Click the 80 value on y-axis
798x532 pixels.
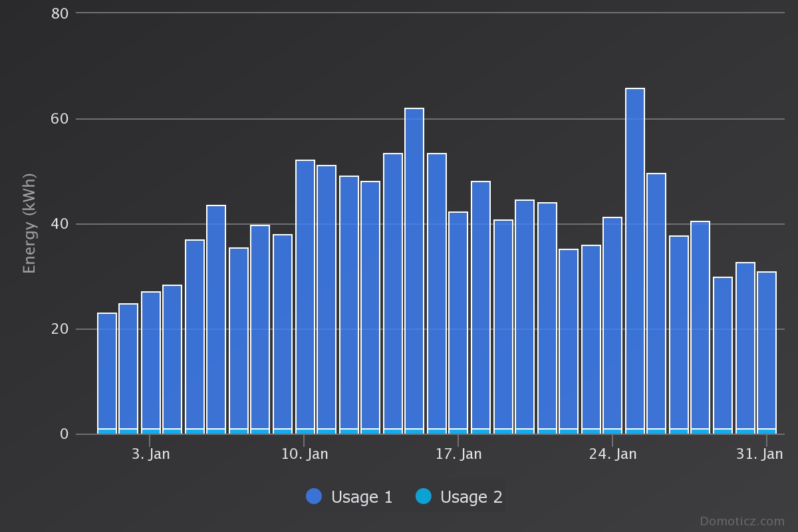pyautogui.click(x=60, y=13)
